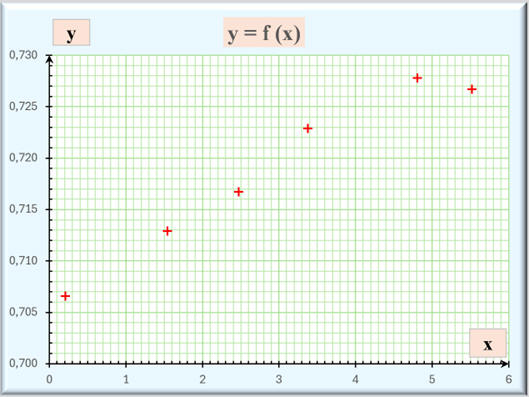
Task: Click y-axis value 0,720
Action: [23, 158]
